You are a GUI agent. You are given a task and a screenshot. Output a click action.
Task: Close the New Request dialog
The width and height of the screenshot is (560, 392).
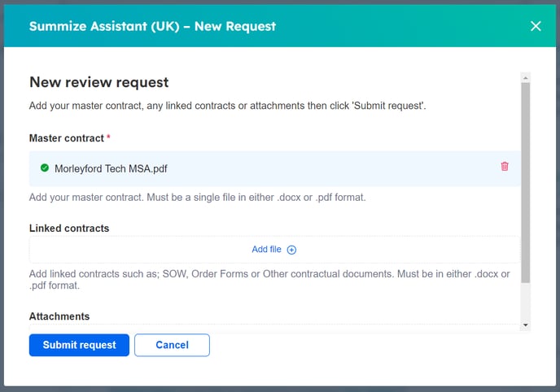[536, 26]
